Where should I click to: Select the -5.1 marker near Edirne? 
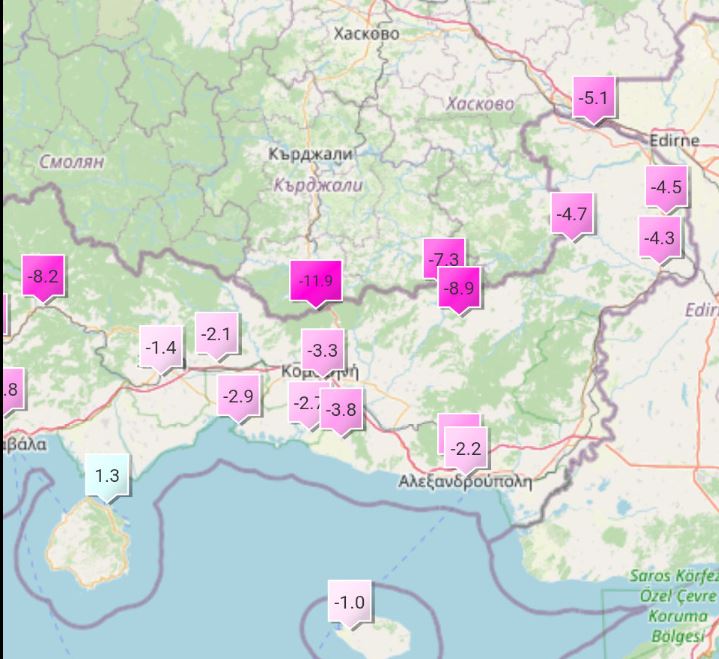(x=594, y=98)
